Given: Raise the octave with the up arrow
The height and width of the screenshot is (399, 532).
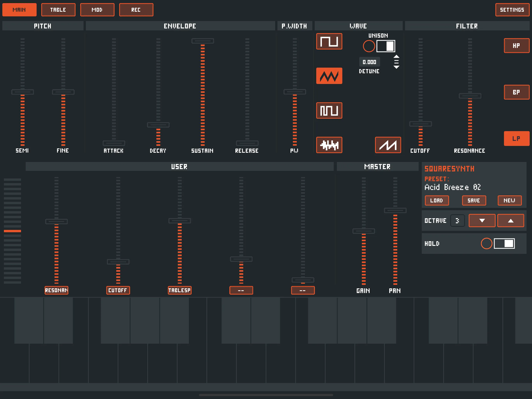Looking at the screenshot, I should [510, 220].
